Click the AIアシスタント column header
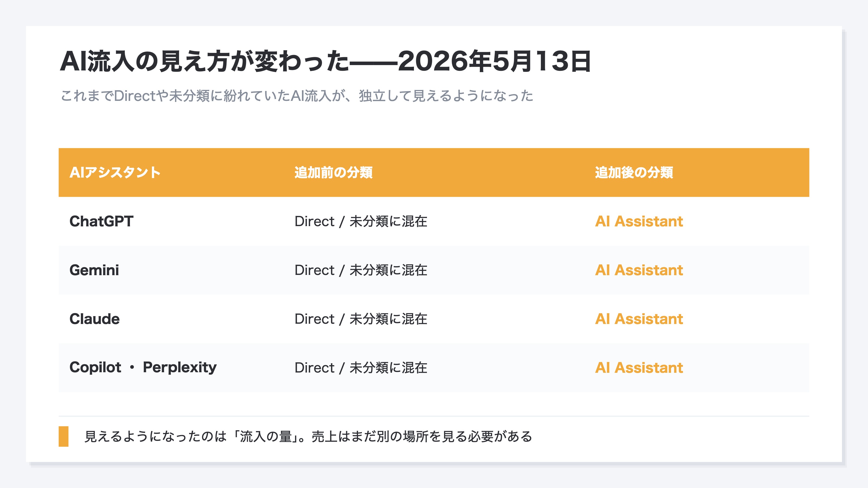The width and height of the screenshot is (868, 488). pos(115,172)
